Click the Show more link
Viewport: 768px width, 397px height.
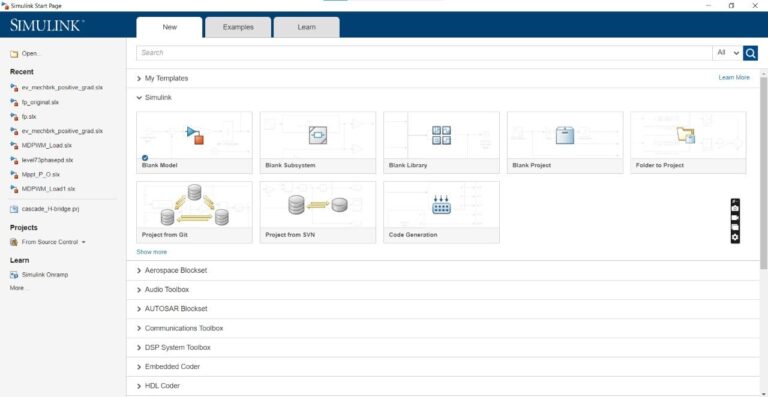[151, 252]
